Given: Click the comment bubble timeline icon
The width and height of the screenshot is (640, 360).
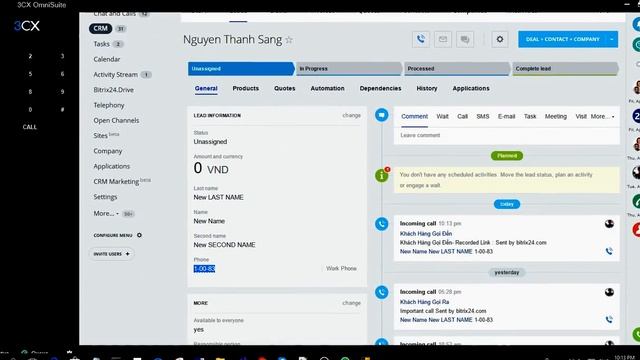Looking at the screenshot, I should point(382,115).
